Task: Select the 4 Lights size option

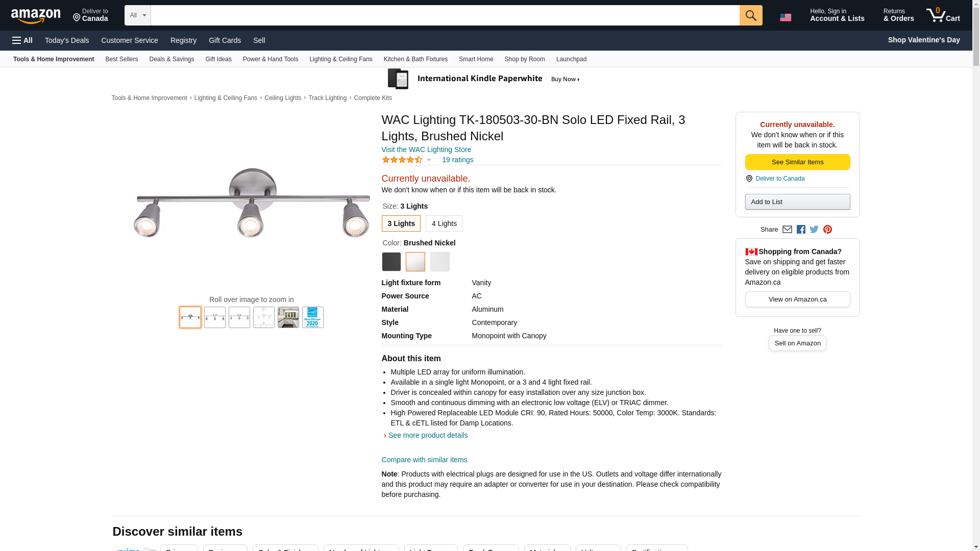Action: click(444, 223)
